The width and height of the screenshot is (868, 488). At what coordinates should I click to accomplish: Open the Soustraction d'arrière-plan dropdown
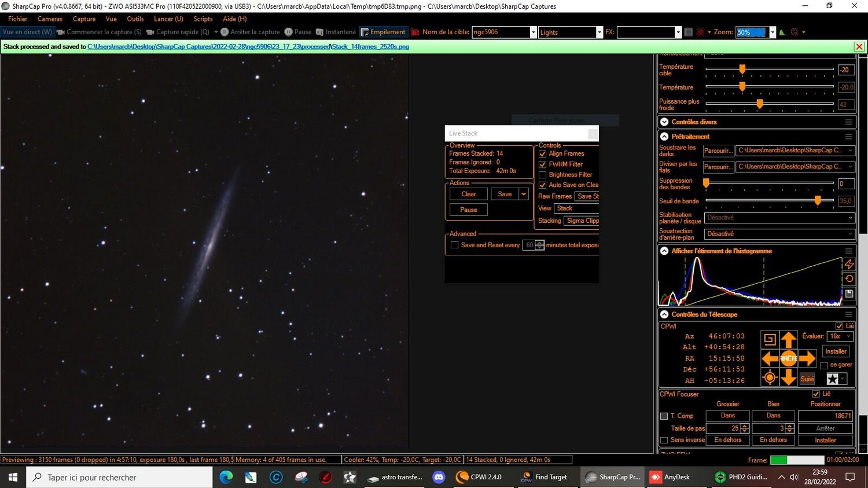coord(849,234)
